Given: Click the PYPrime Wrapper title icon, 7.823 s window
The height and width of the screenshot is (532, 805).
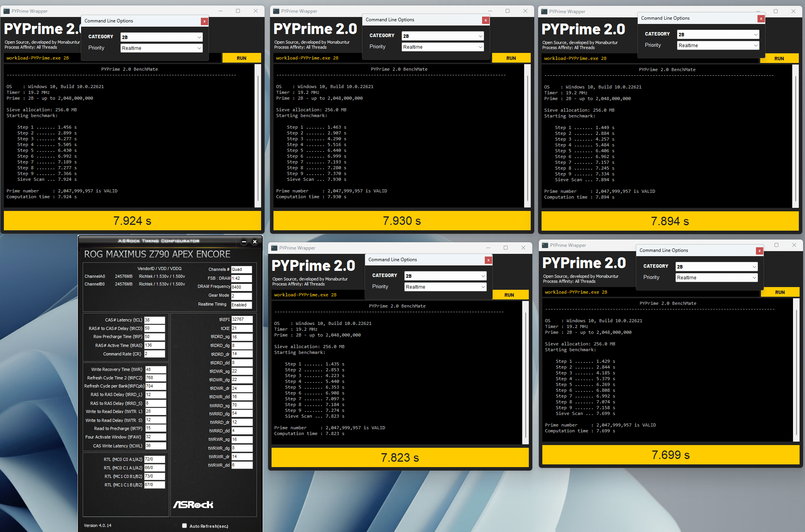Looking at the screenshot, I should 274,248.
